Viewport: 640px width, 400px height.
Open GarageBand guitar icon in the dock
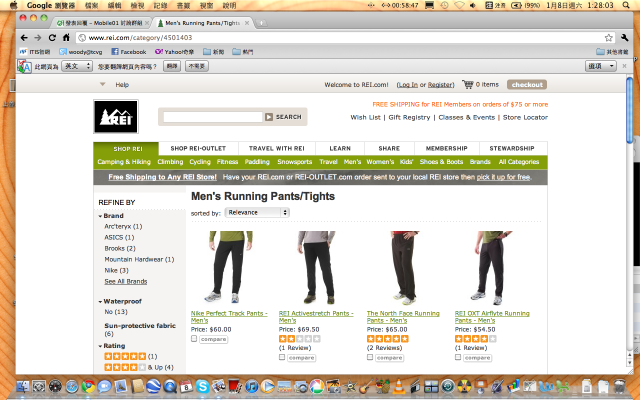click(x=366, y=386)
